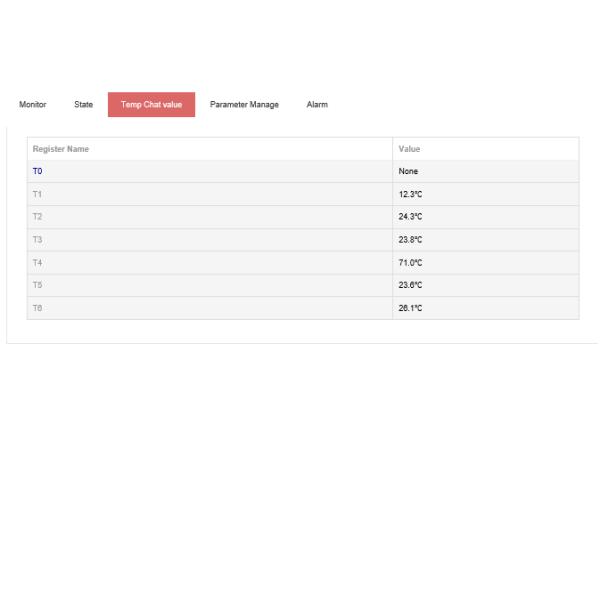
Task: Open the Parameter Manage tab
Action: (244, 105)
